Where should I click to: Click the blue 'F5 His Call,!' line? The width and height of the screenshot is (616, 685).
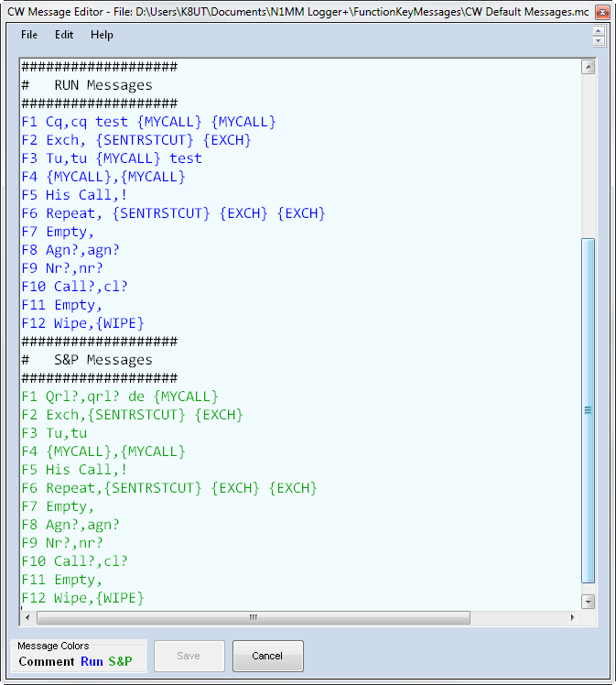75,195
